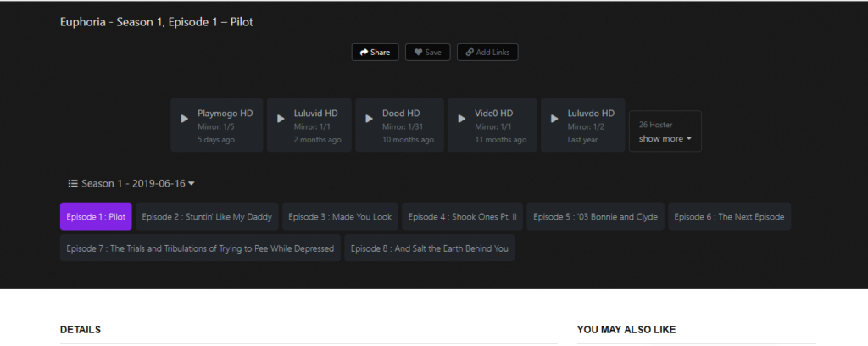Image resolution: width=868 pixels, height=346 pixels.
Task: Expand the show more hosters dropdown
Action: tap(665, 138)
